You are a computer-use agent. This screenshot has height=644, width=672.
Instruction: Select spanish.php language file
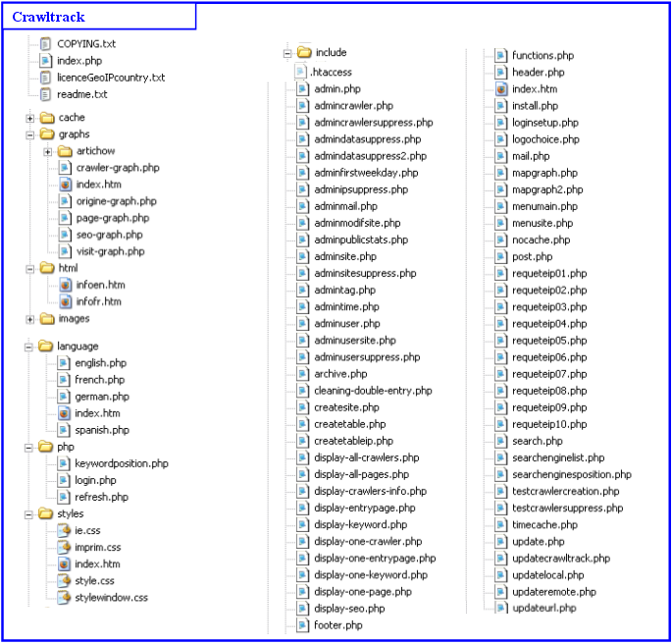coord(102,430)
